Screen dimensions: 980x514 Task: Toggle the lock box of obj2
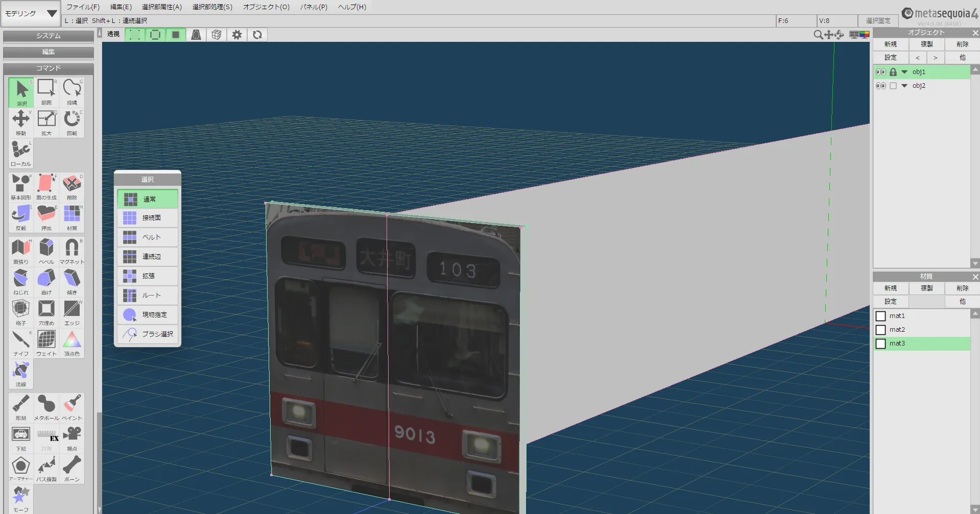point(893,86)
